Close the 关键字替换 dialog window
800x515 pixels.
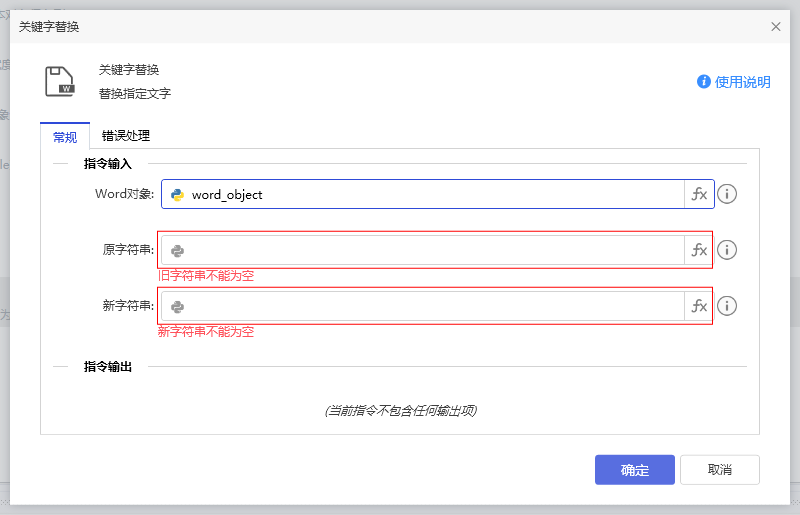point(776,27)
